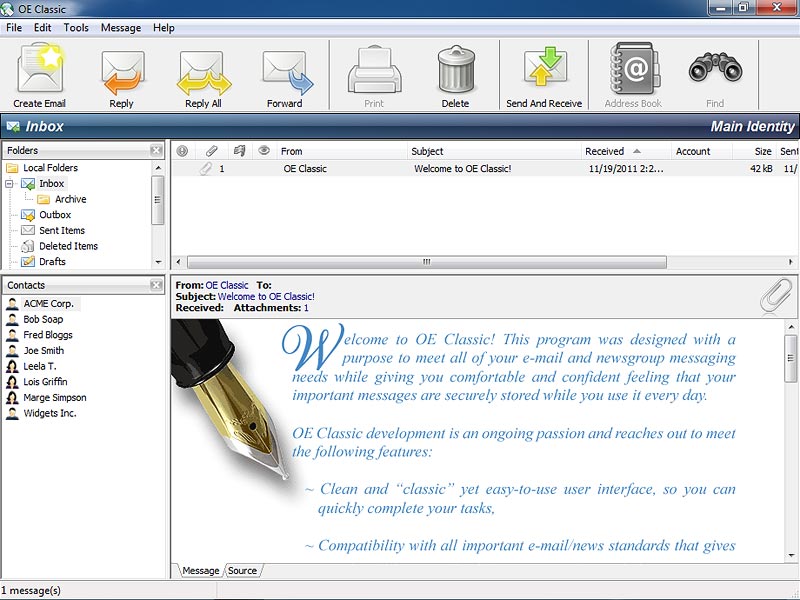The image size is (800, 600).
Task: Close the Contacts panel
Action: [157, 285]
